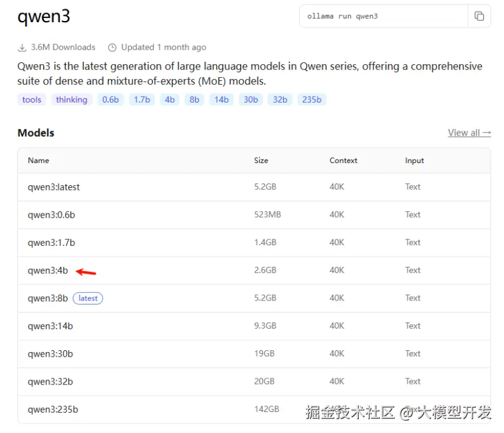Image resolution: width=504 pixels, height=433 pixels.
Task: Click the 9.3GB size value
Action: pos(265,326)
